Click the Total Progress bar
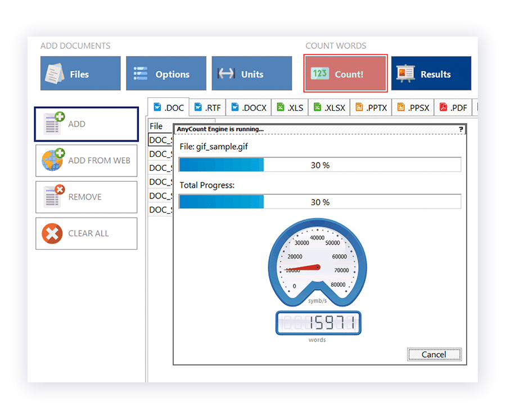 320,202
